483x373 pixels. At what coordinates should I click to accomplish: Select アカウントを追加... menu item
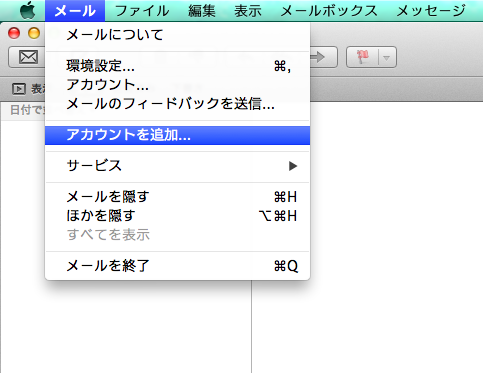pyautogui.click(x=177, y=135)
